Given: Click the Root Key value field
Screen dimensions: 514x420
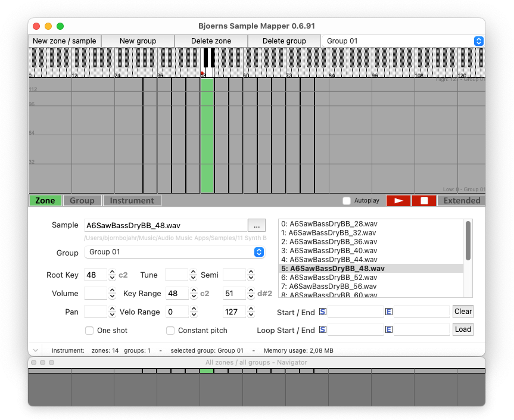Looking at the screenshot, I should pyautogui.click(x=96, y=275).
